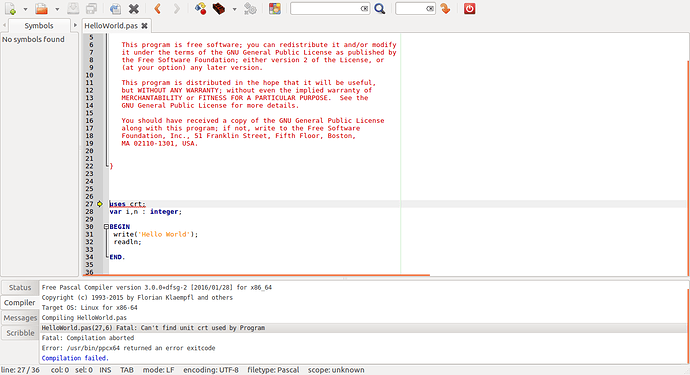Click the "line: 27 / 36" status bar entry
Viewport: 690px width, 375px height.
pos(20,370)
